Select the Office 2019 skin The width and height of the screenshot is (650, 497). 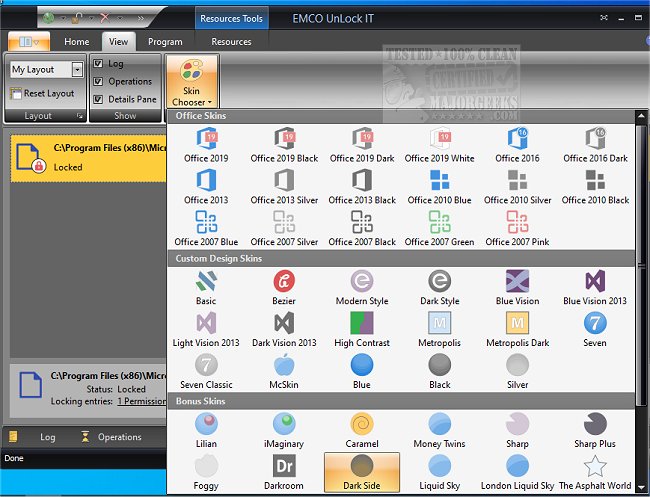point(206,145)
